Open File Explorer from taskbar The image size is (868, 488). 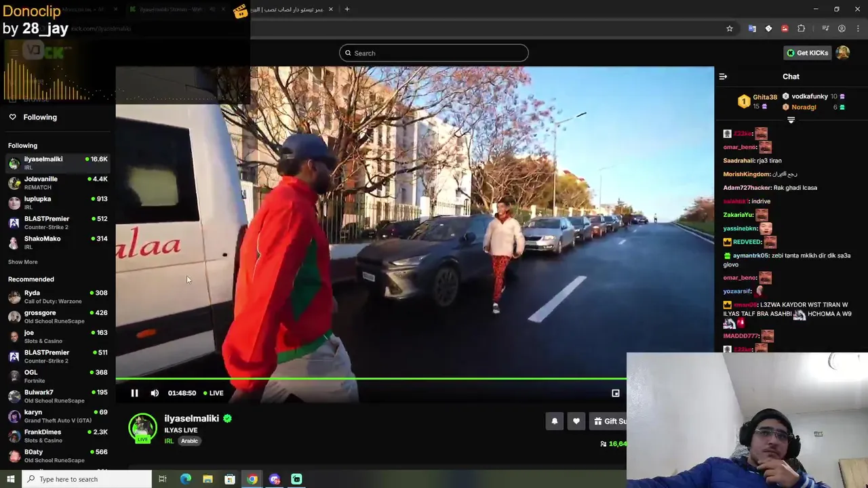click(208, 479)
